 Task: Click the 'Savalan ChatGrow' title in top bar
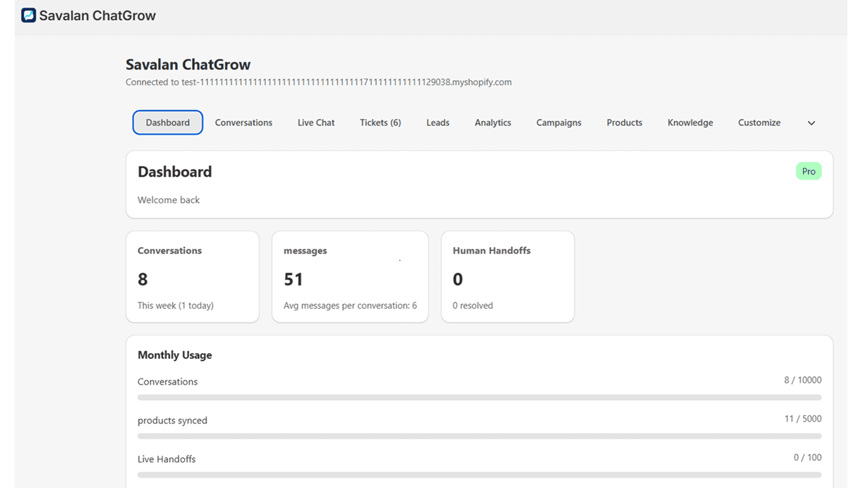97,16
